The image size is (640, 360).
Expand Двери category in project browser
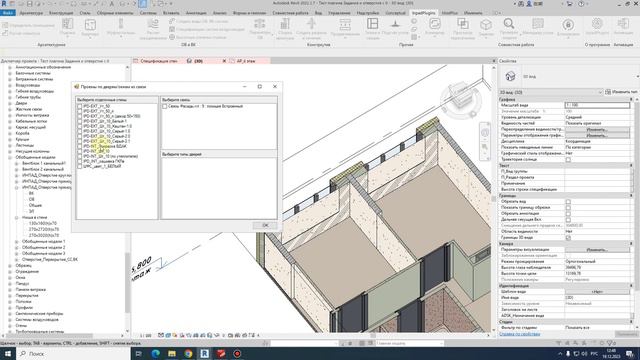(x=10, y=103)
